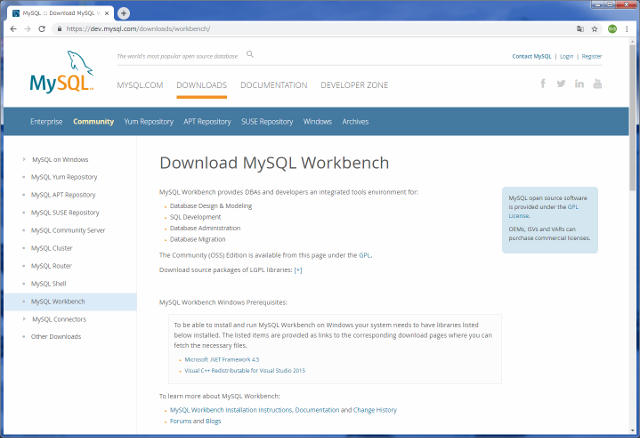Viewport: 640px width, 438px height.
Task: Expand LGPL libraries source packages [+]
Action: coord(298,270)
